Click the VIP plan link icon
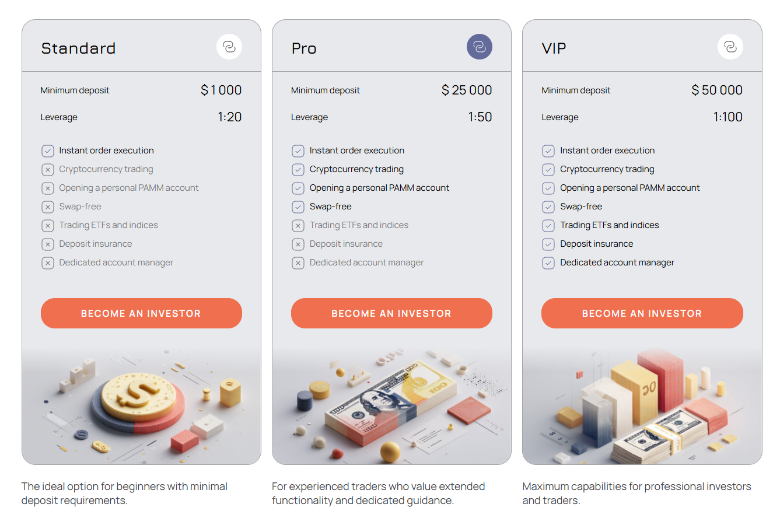The width and height of the screenshot is (780, 532). (730, 47)
